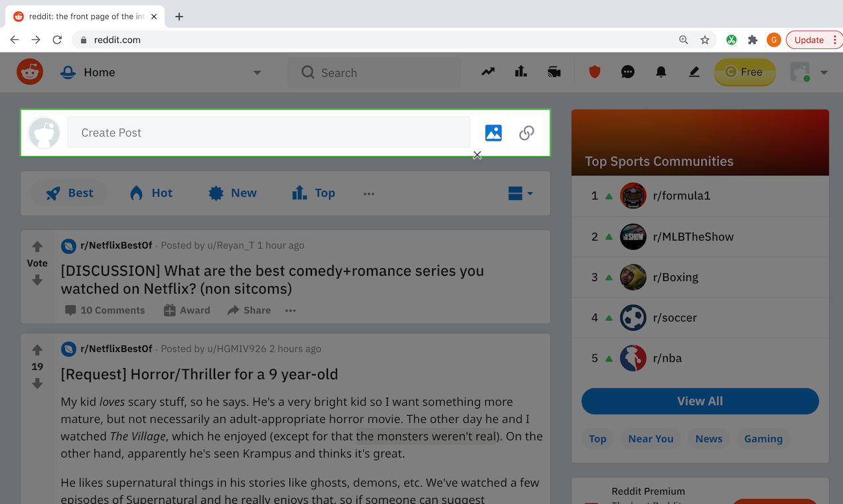Open r/Boxing community
Image resolution: width=843 pixels, height=504 pixels.
(x=676, y=277)
